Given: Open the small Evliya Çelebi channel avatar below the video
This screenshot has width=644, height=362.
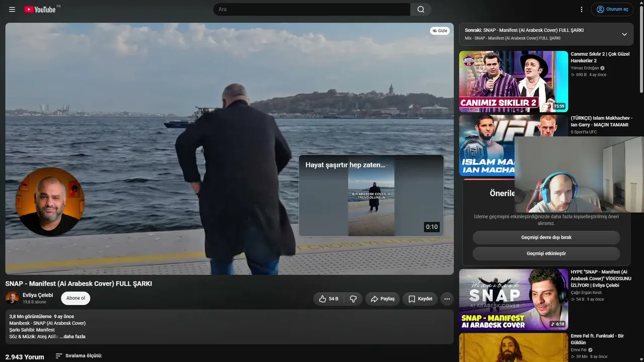Looking at the screenshot, I should 12,298.
